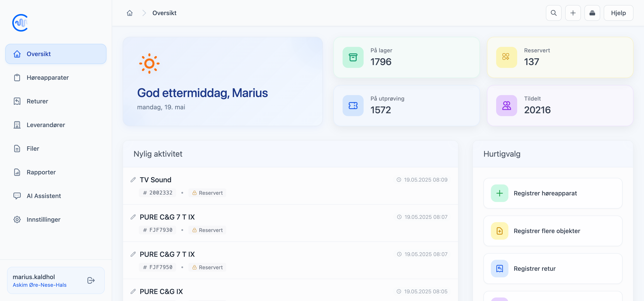Open the PURE C&G IX activity entry
Viewport: 644px width, 301px height.
[x=161, y=292]
